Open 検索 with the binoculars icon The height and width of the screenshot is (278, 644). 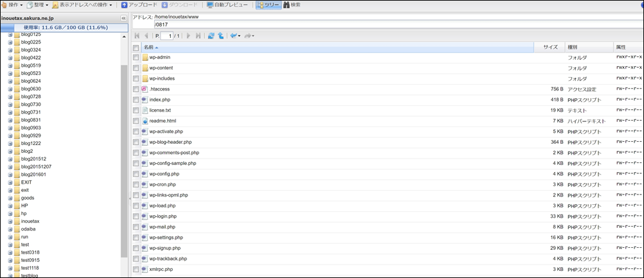tap(292, 5)
